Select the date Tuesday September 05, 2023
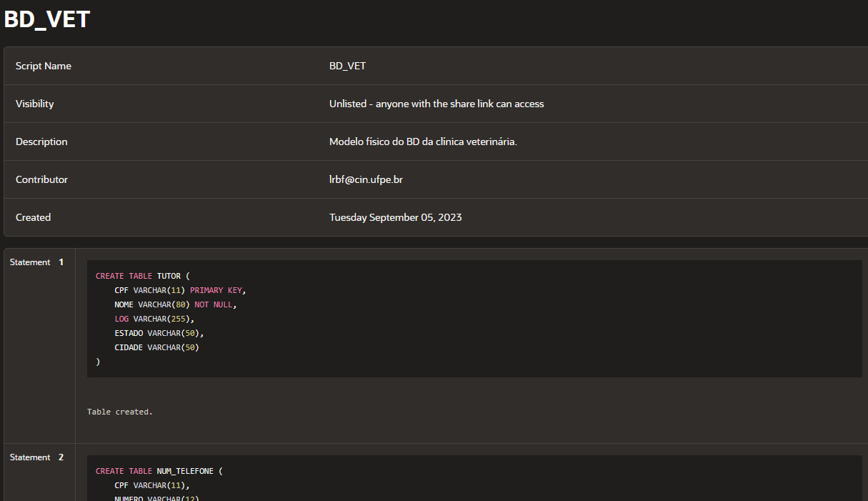The height and width of the screenshot is (501, 868). click(x=395, y=217)
